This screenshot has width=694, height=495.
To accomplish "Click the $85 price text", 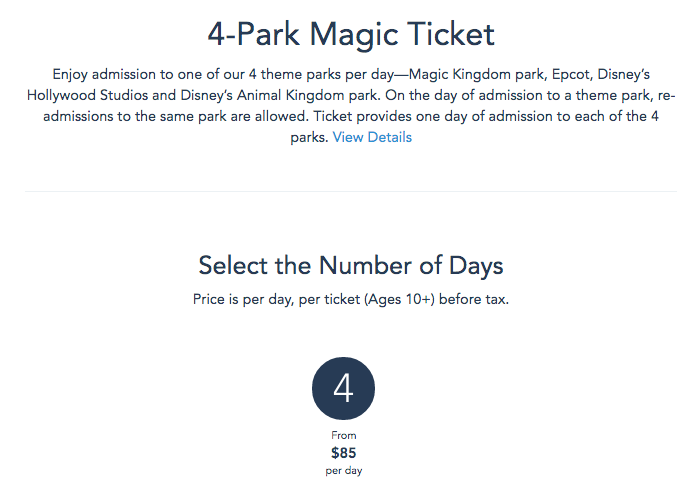I will click(343, 452).
